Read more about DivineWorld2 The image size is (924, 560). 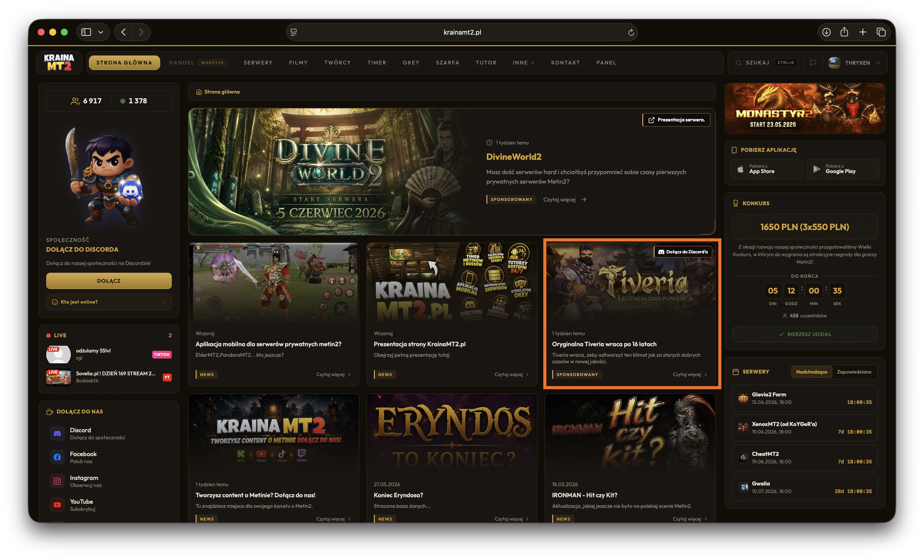pos(564,199)
